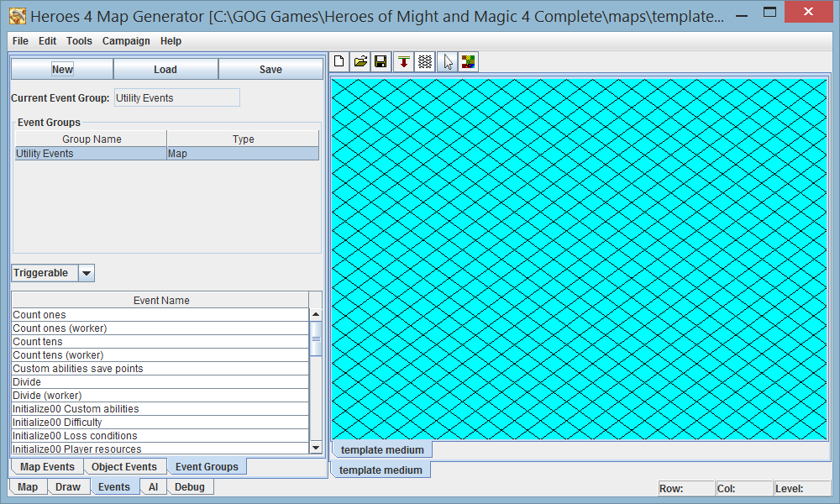The width and height of the screenshot is (840, 504).
Task: Select the "Count tens" event
Action: (x=160, y=341)
